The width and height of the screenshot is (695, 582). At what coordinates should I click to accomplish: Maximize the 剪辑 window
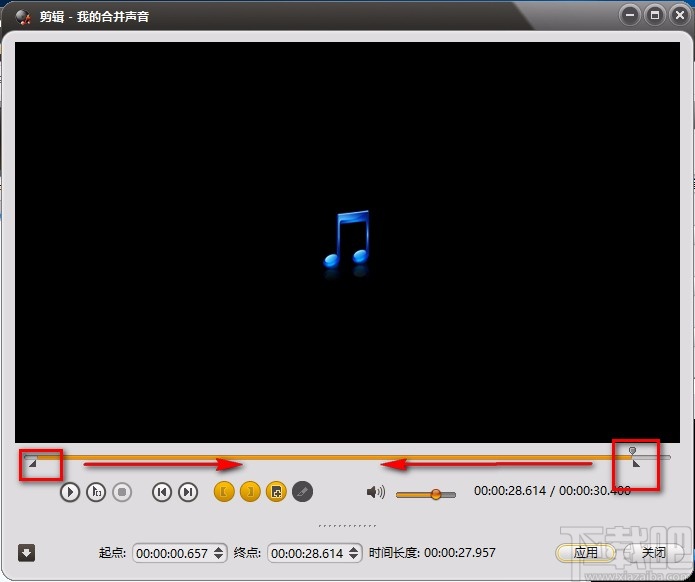click(655, 15)
